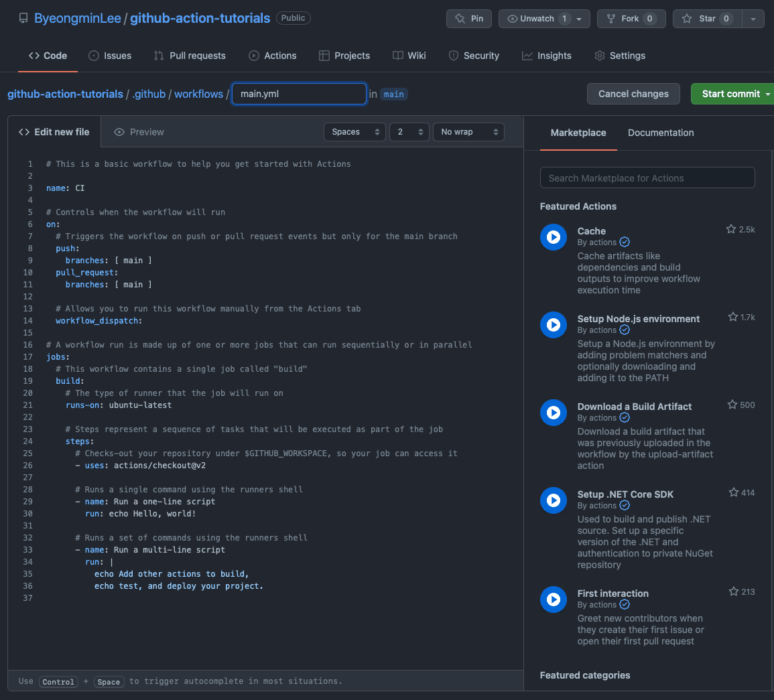Click github-action-tutorials breadcrumb link
This screenshot has width=774, height=700.
(65, 94)
